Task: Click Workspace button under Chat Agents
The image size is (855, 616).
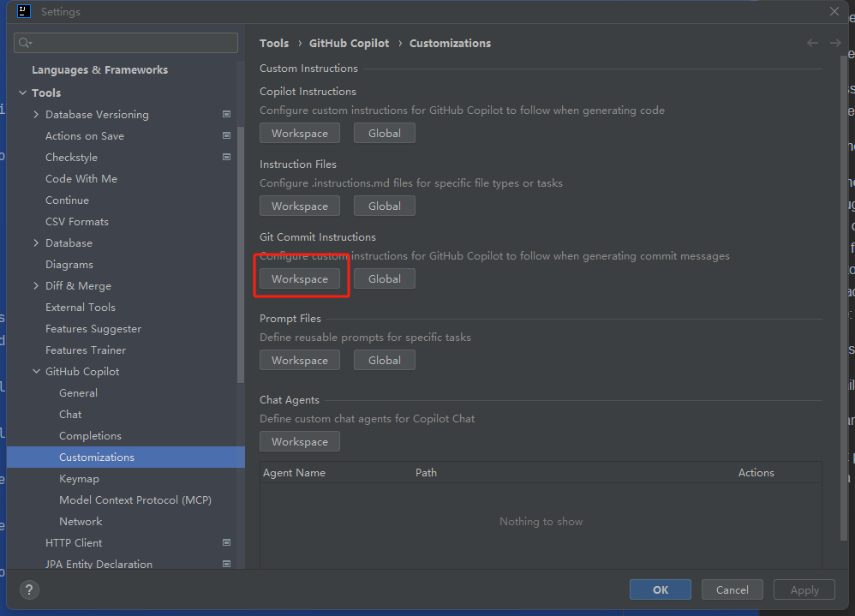Action: (300, 441)
